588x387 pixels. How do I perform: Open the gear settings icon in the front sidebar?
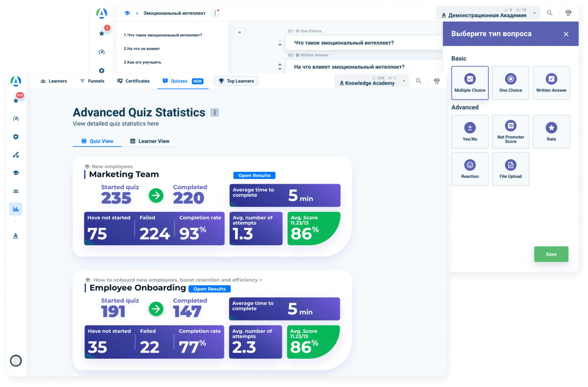coord(16,137)
